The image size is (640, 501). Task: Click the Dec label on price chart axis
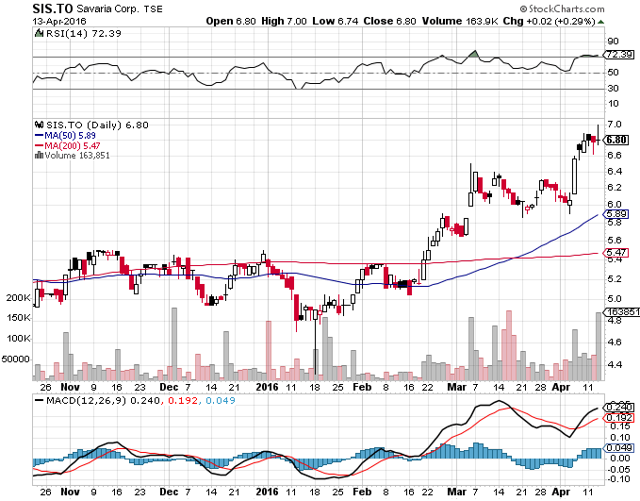click(169, 387)
